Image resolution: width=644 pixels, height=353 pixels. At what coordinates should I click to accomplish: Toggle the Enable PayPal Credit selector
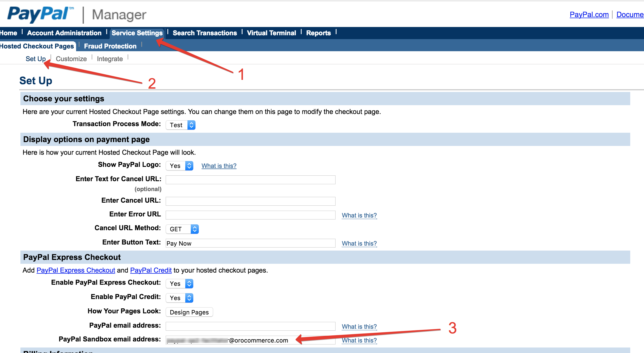[179, 298]
